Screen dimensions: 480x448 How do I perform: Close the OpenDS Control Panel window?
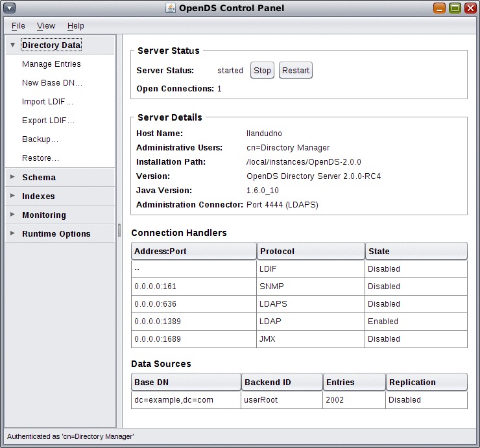pyautogui.click(x=470, y=8)
